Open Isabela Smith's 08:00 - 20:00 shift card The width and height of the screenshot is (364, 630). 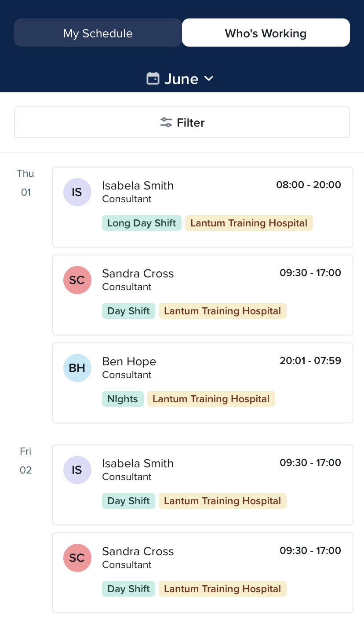(x=203, y=207)
